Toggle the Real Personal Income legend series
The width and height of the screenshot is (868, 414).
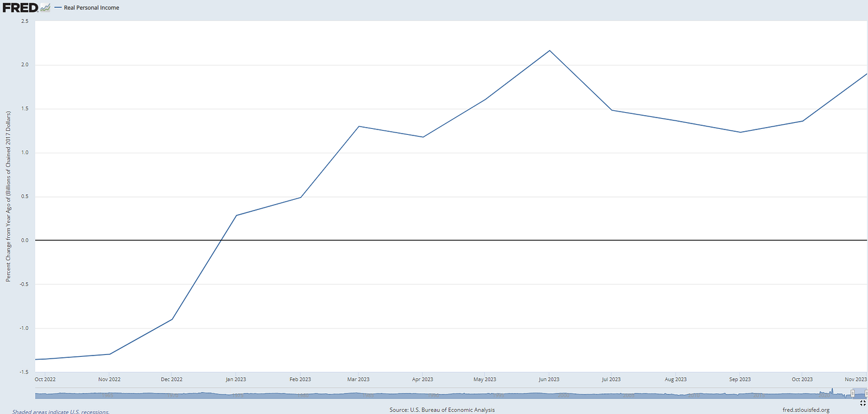[x=86, y=8]
